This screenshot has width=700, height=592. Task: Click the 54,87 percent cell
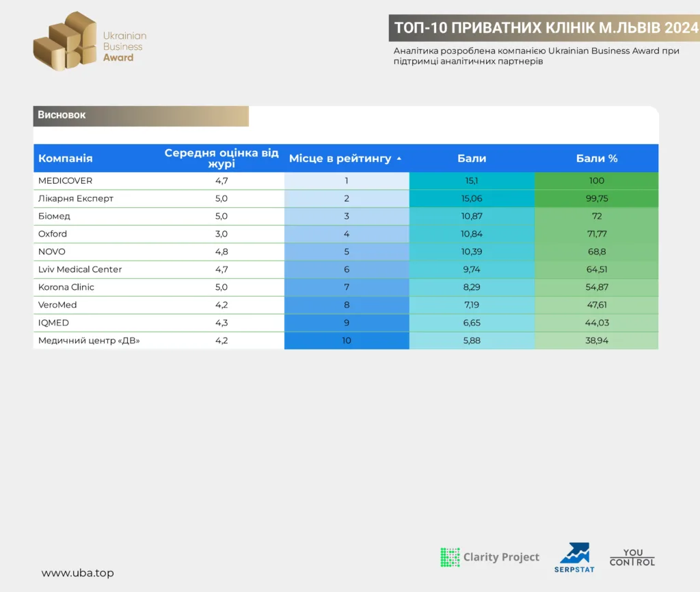pos(597,287)
